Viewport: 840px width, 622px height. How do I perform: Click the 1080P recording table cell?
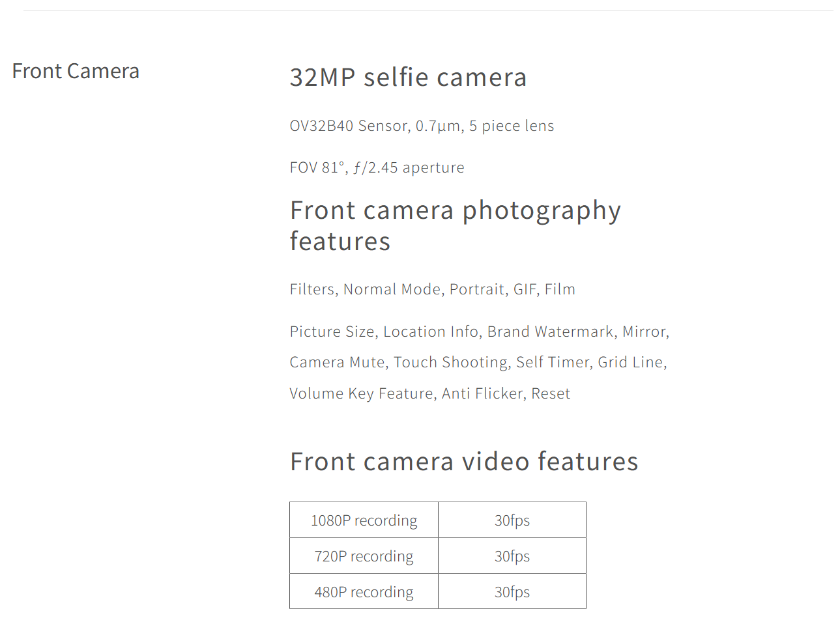[x=364, y=520]
